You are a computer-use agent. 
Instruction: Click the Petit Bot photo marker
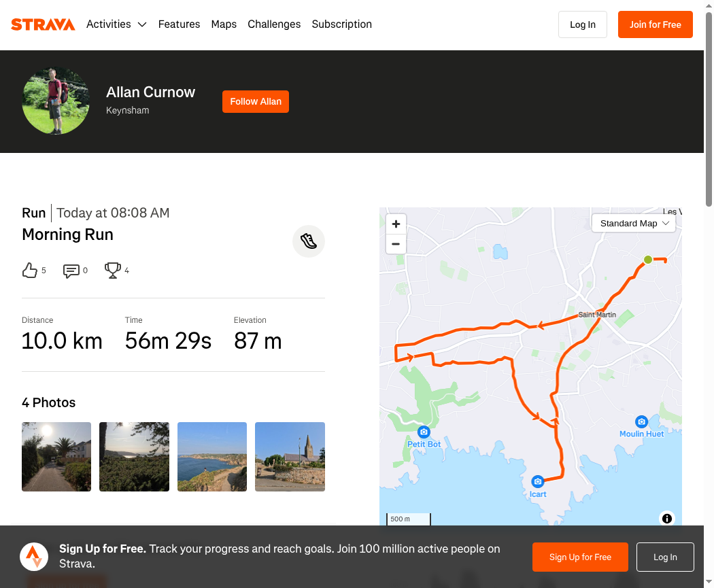pyautogui.click(x=424, y=432)
